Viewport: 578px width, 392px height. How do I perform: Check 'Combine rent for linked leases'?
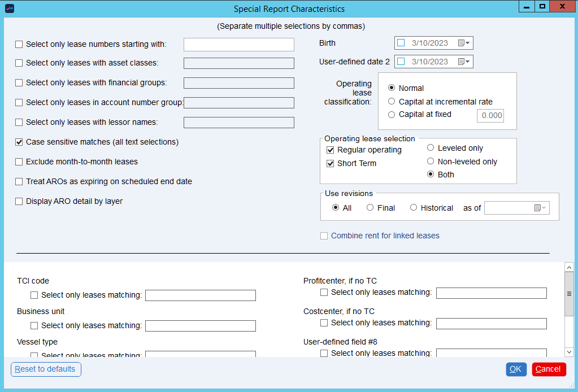pyautogui.click(x=324, y=236)
